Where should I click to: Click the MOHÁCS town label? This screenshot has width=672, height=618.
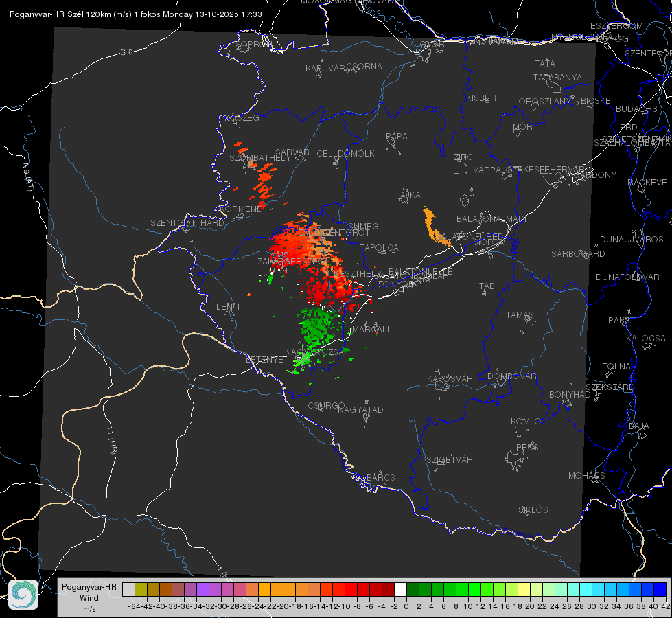pyautogui.click(x=587, y=476)
